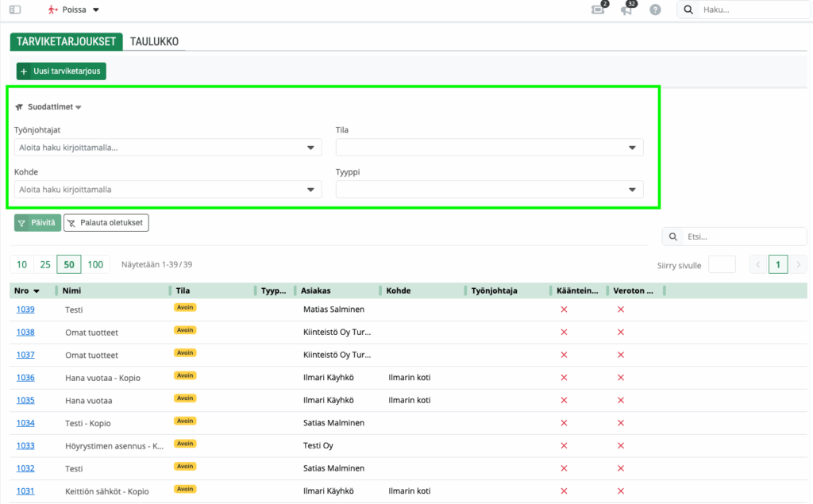Go to previous page arrow in pagination
This screenshot has height=504, width=813.
(759, 265)
